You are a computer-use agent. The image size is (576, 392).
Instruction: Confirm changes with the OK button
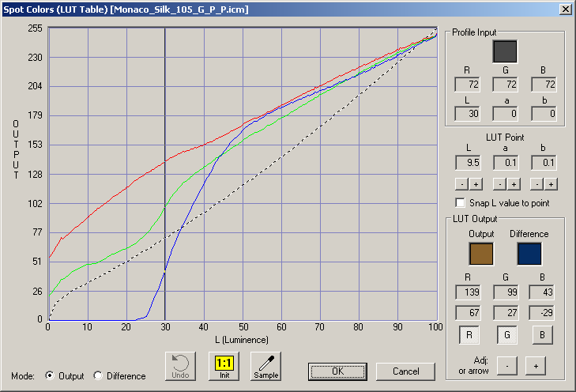coord(337,371)
